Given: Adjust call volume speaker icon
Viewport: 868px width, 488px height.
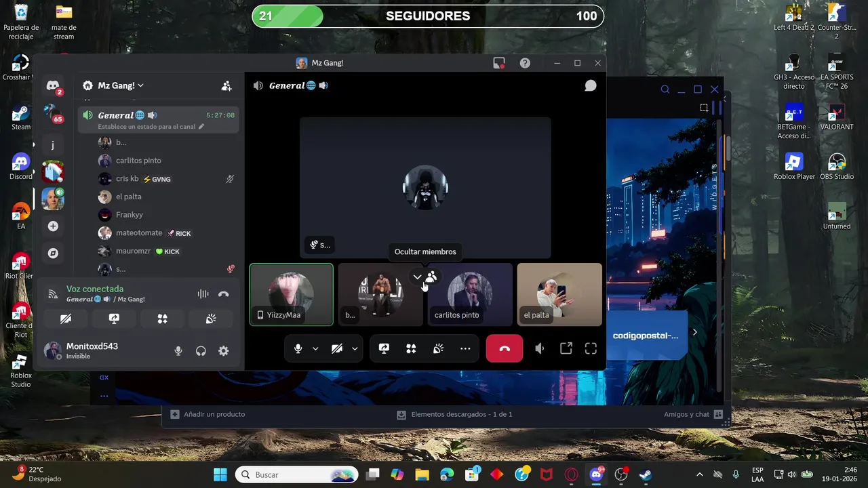Looking at the screenshot, I should click(540, 348).
